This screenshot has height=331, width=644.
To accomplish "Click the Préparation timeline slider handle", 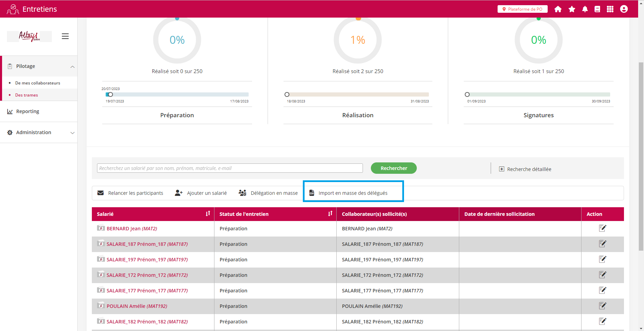I will 110,94.
